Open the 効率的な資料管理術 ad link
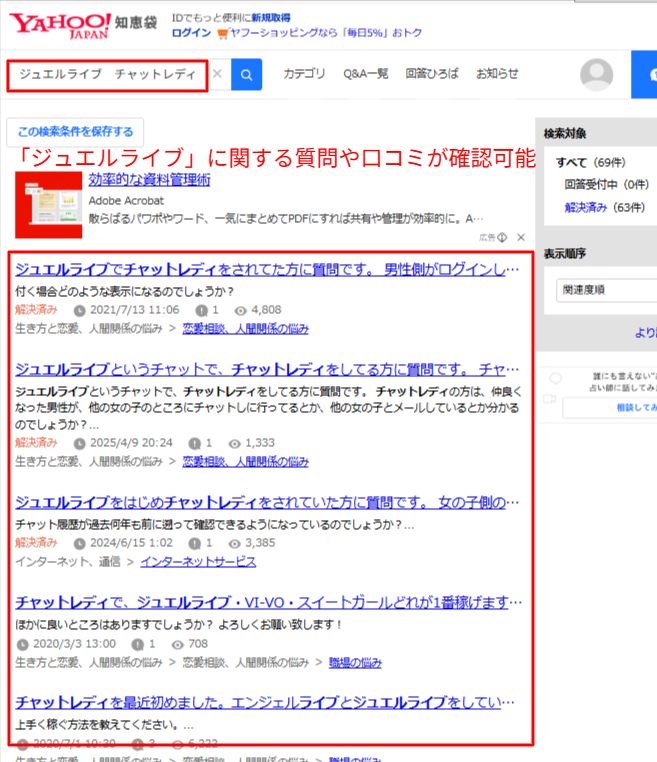The height and width of the screenshot is (762, 657). [149, 180]
